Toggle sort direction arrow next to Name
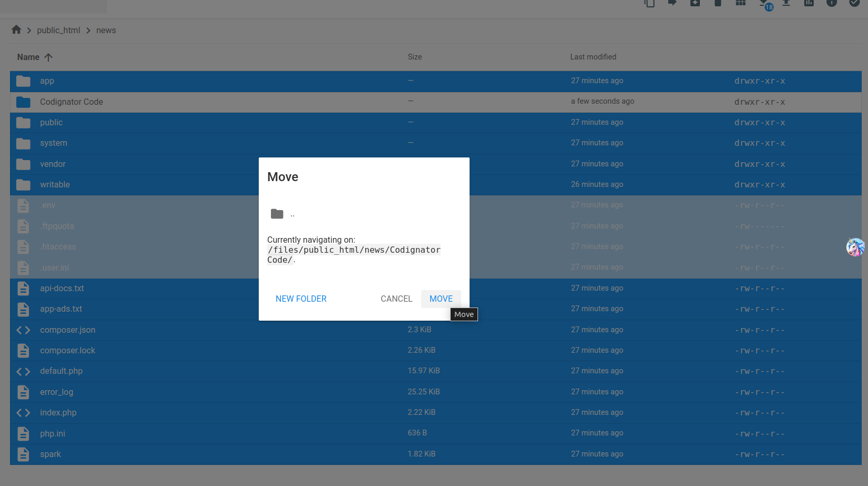 [48, 57]
